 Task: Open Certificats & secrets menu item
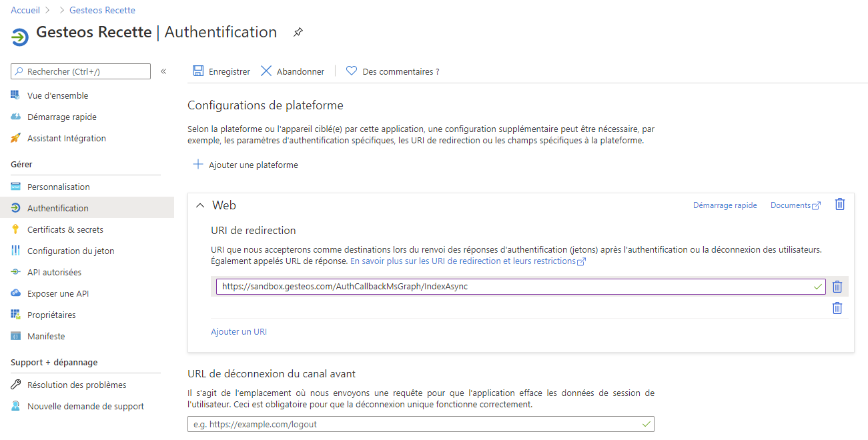[x=65, y=229]
